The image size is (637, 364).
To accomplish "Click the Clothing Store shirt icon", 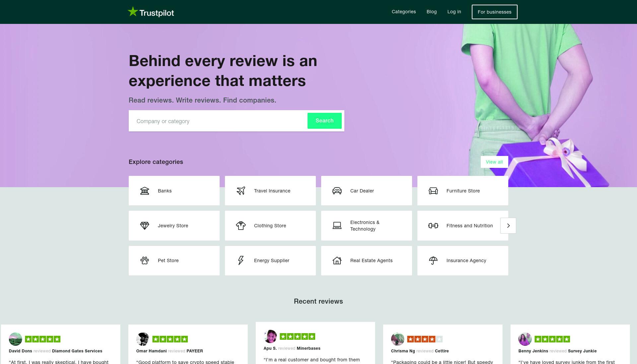I will pyautogui.click(x=241, y=226).
